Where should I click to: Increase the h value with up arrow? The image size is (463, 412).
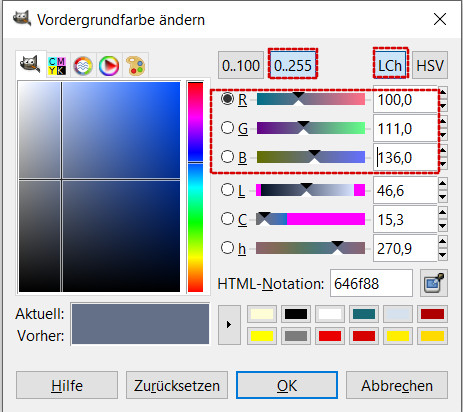click(x=443, y=242)
